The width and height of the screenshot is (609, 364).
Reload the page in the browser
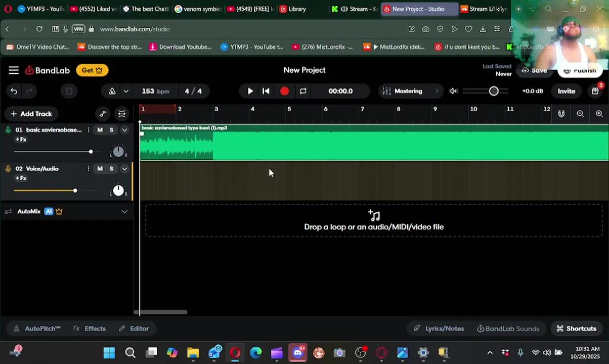(x=39, y=29)
